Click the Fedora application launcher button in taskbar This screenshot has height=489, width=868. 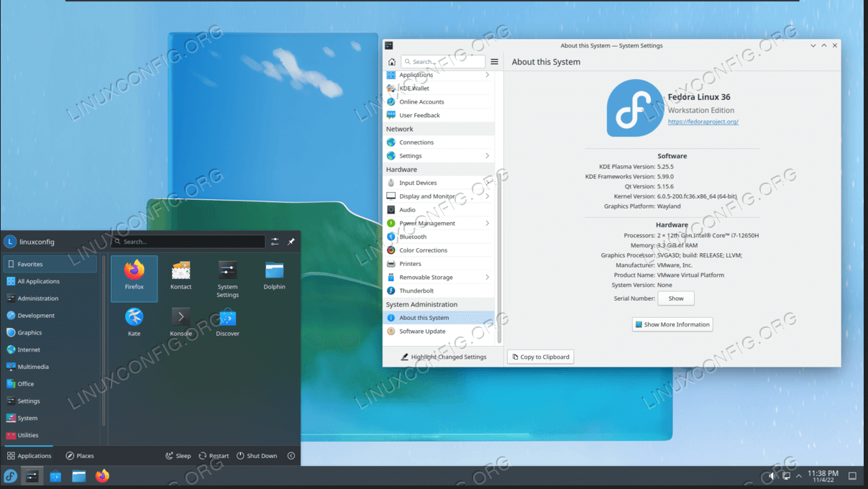click(x=10, y=476)
